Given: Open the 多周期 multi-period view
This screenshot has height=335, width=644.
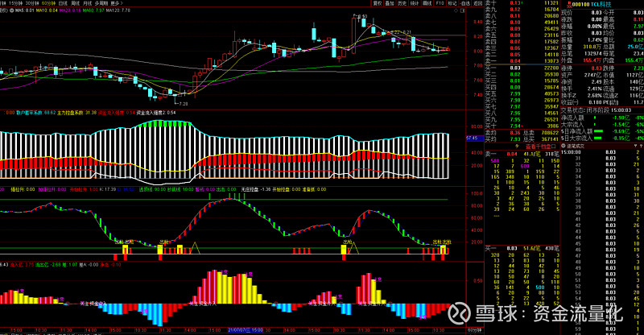Looking at the screenshot, I should (101, 3).
